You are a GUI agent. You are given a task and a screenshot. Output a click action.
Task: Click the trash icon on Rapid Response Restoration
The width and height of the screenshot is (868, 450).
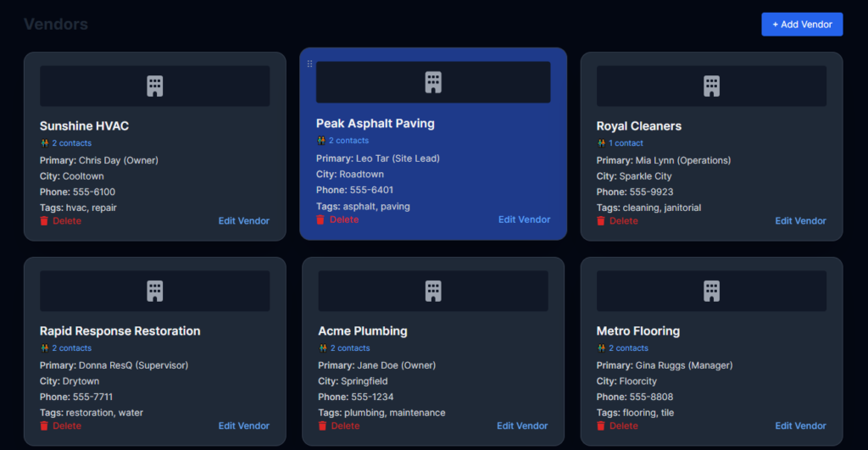click(44, 425)
